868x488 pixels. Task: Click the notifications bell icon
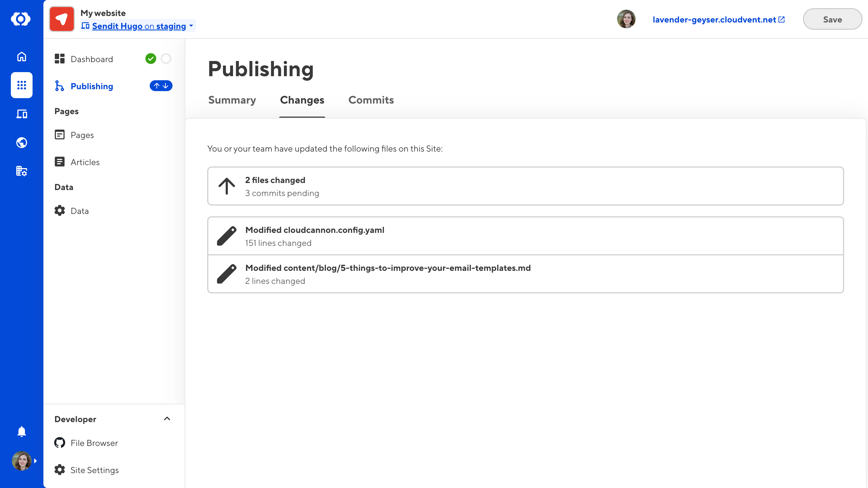(x=22, y=431)
